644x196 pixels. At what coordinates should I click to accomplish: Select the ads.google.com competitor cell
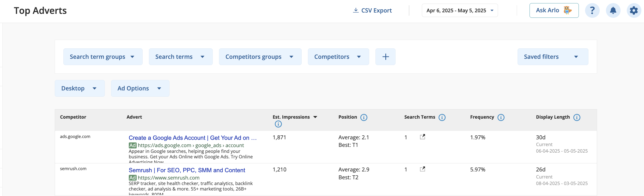coord(75,136)
